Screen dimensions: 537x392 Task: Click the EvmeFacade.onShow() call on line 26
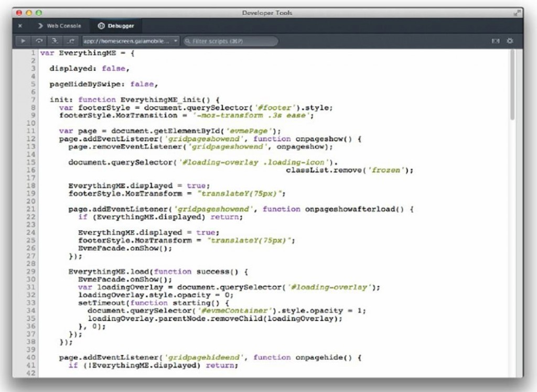click(x=125, y=248)
